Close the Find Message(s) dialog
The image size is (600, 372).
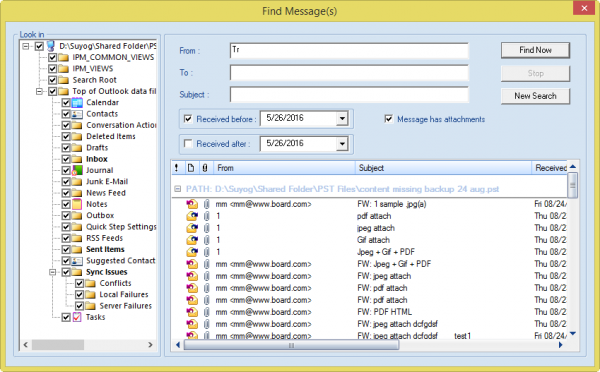coord(584,8)
